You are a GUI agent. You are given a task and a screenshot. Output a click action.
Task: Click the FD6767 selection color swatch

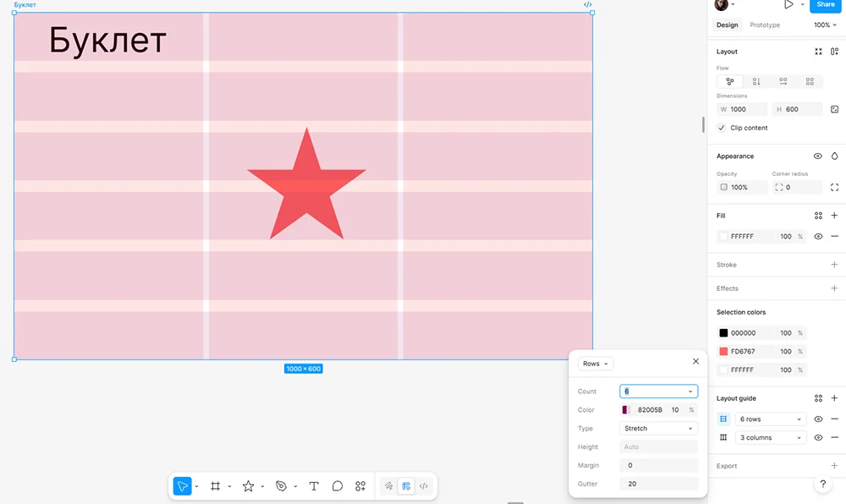coord(723,352)
